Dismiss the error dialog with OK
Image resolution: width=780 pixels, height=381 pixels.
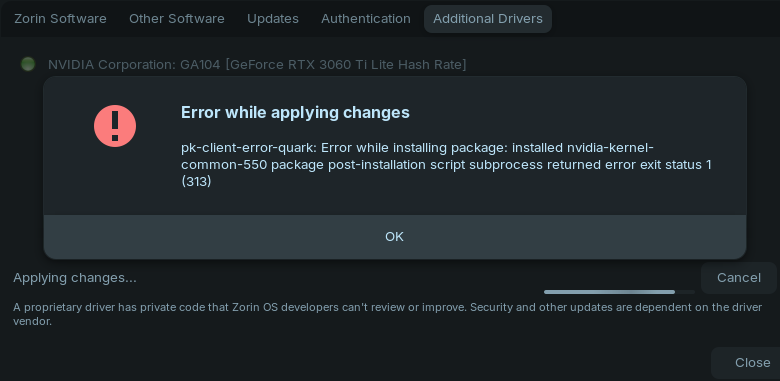(x=394, y=237)
